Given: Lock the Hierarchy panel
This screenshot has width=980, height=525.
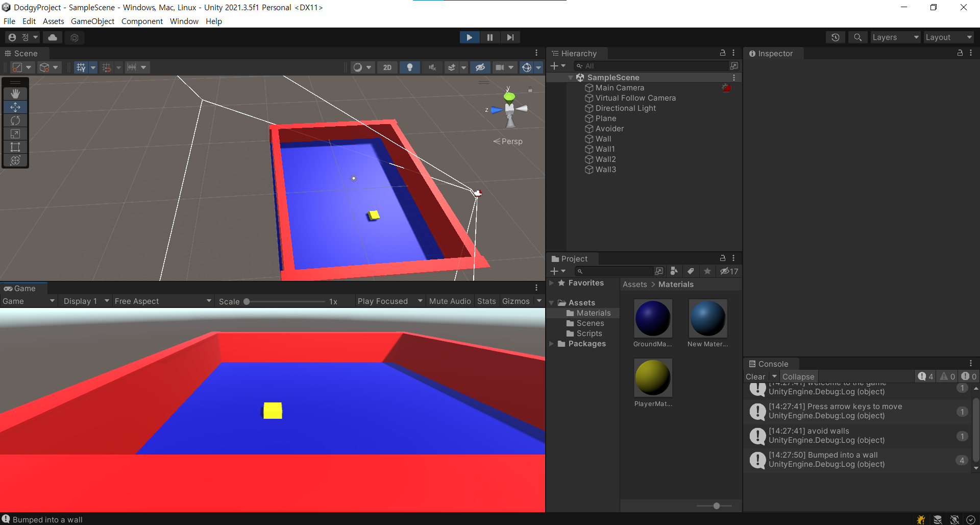Looking at the screenshot, I should [x=722, y=53].
